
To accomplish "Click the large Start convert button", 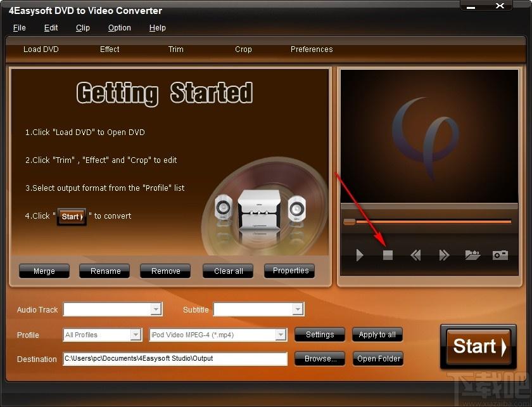I will tap(479, 347).
